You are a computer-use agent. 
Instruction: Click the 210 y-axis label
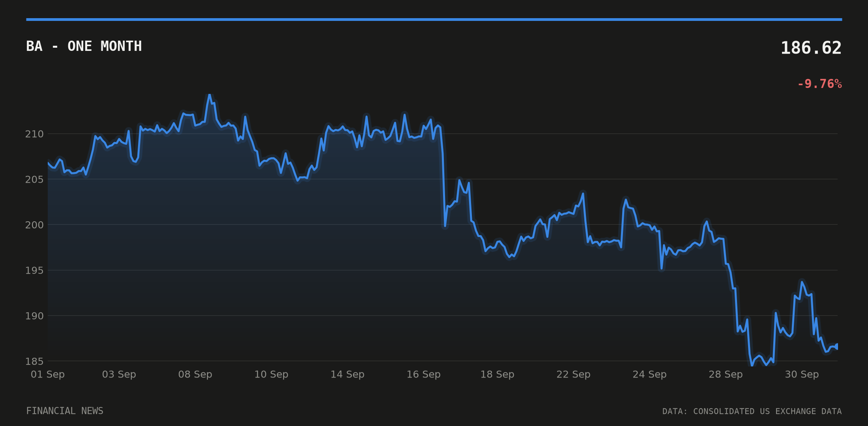tap(34, 134)
